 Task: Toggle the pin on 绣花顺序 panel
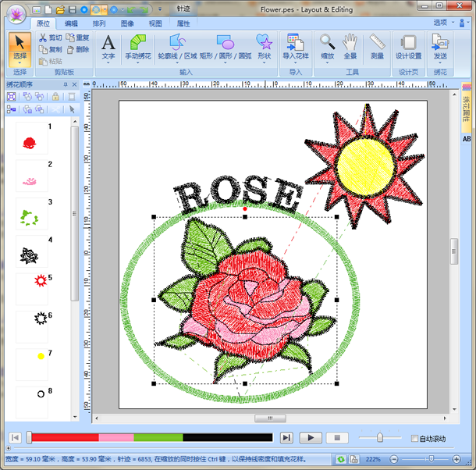[x=66, y=84]
